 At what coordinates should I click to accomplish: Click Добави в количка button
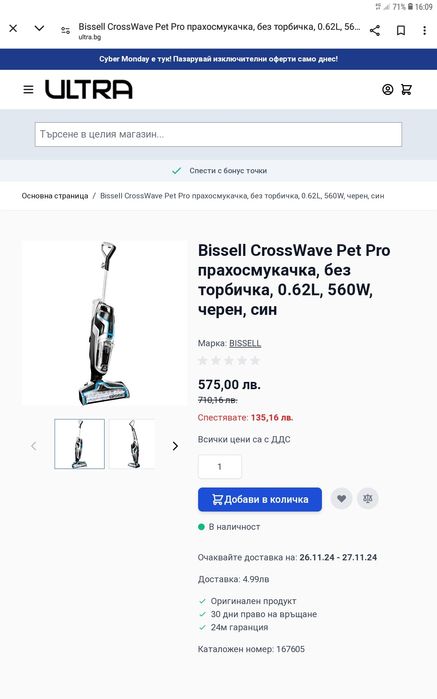(x=260, y=499)
